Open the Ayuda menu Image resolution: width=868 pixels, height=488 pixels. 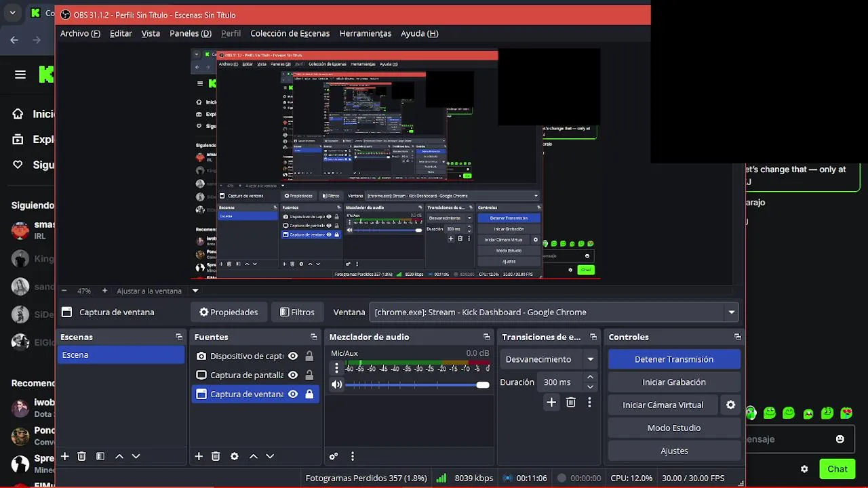[419, 33]
